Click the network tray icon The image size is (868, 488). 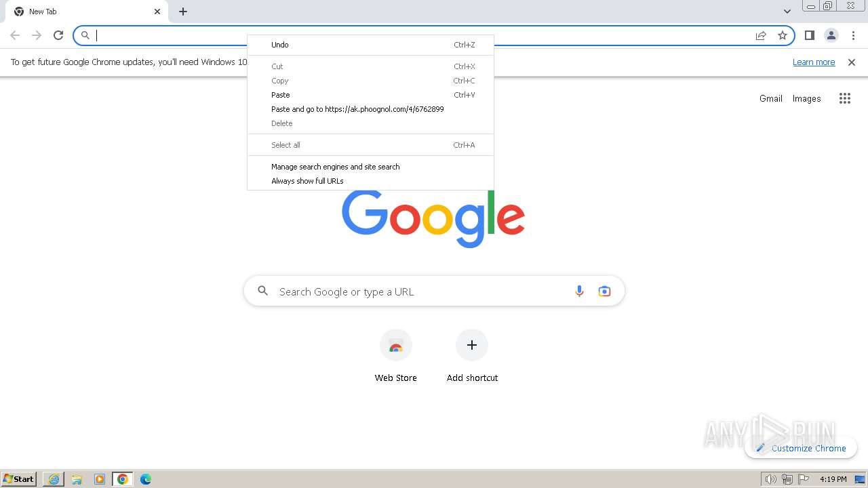(787, 479)
